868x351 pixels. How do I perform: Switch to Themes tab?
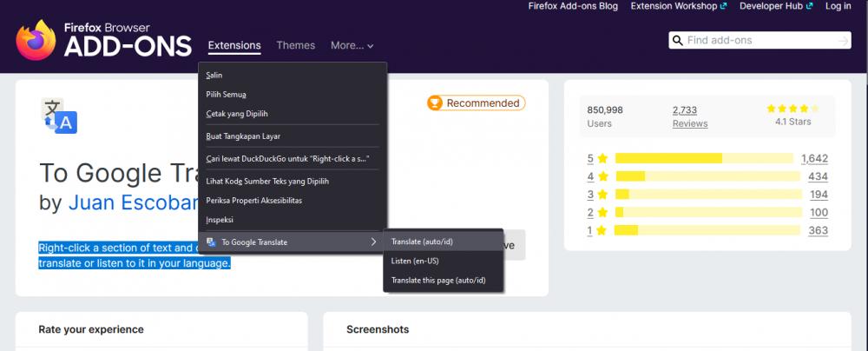pos(296,45)
